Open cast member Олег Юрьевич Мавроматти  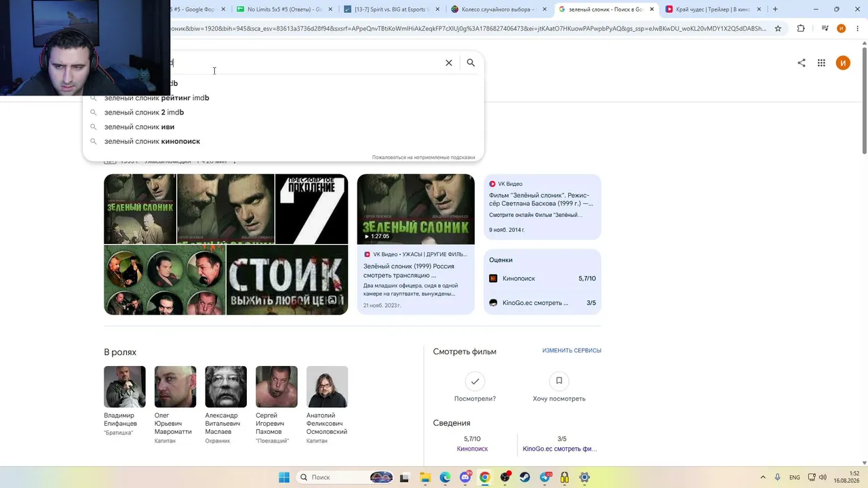[175, 405]
